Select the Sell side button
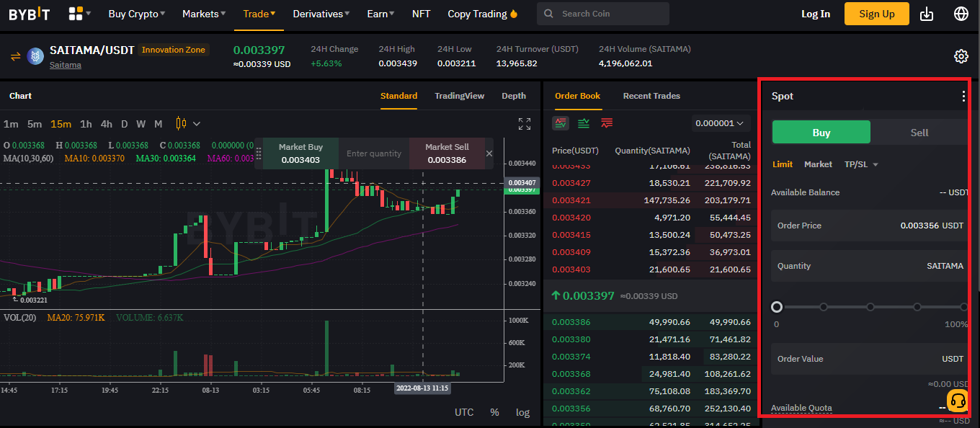The image size is (980, 428). point(919,133)
